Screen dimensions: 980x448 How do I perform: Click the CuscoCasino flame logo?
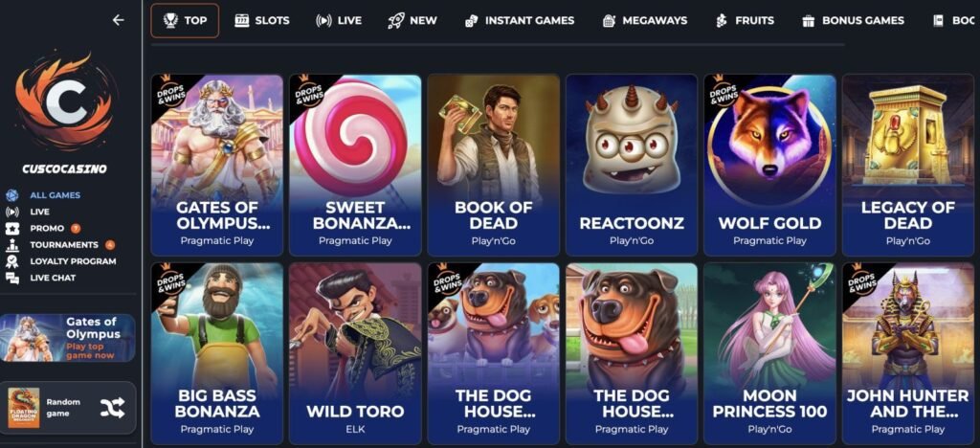[x=65, y=102]
